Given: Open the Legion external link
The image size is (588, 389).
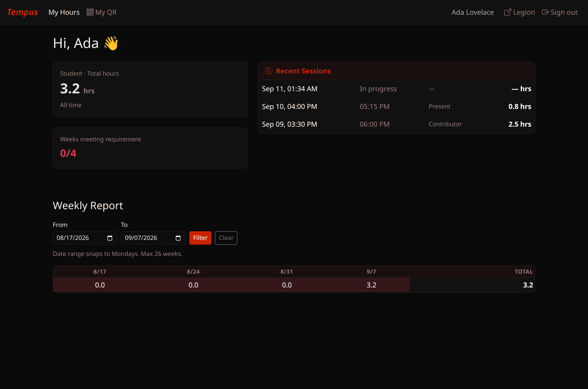Looking at the screenshot, I should pos(519,12).
